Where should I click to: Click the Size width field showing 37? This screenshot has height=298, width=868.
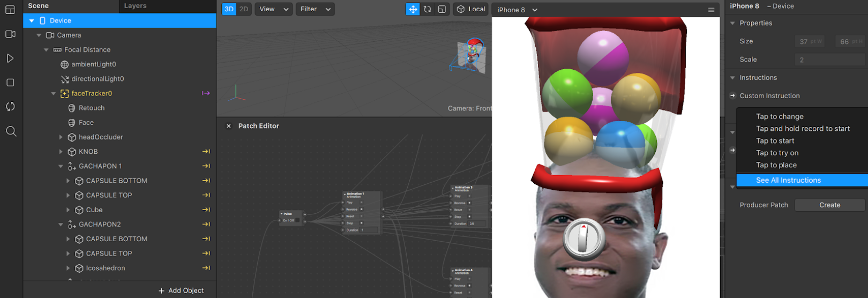[x=810, y=41]
